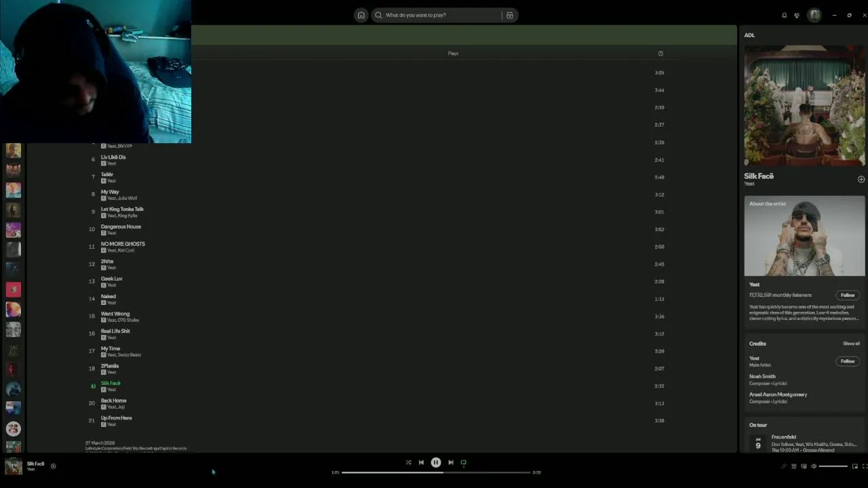The image size is (868, 488).
Task: Open artist link Joji under Back Home
Action: (x=121, y=407)
